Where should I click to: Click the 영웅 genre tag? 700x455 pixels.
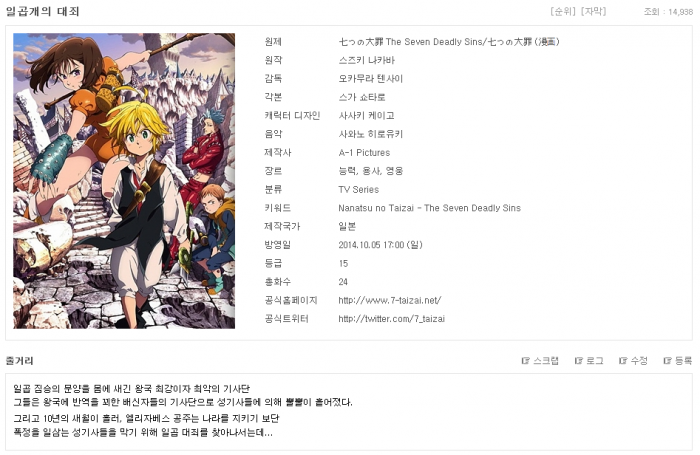pos(394,171)
